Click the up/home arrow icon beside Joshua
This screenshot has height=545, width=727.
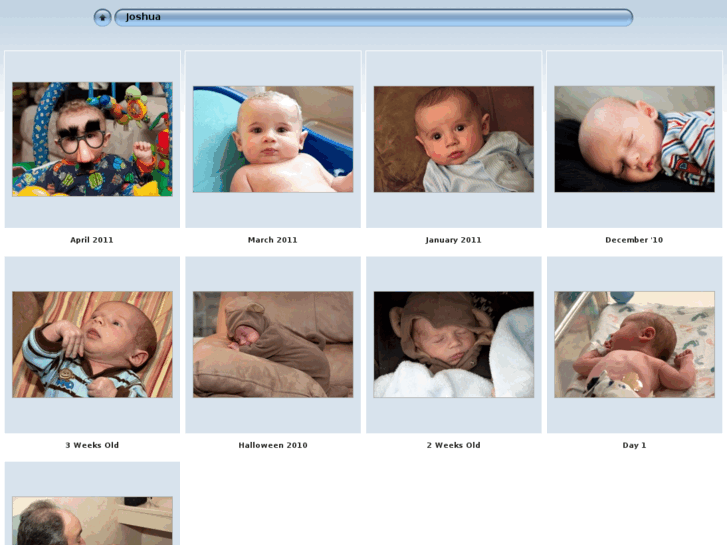(x=102, y=18)
